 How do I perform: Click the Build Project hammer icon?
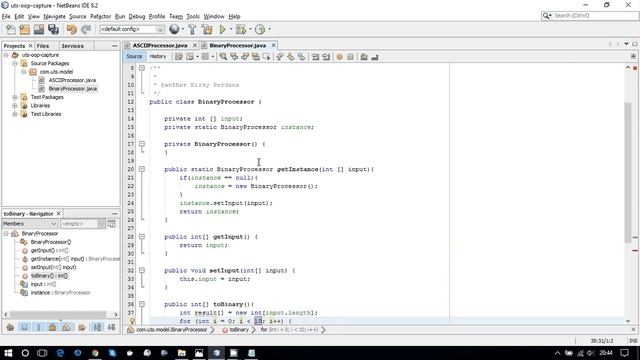pos(192,29)
